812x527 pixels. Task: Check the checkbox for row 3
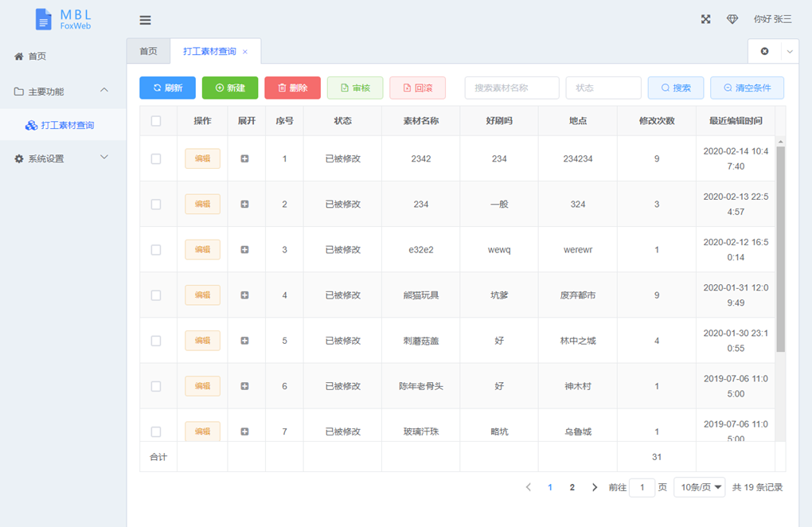156,250
